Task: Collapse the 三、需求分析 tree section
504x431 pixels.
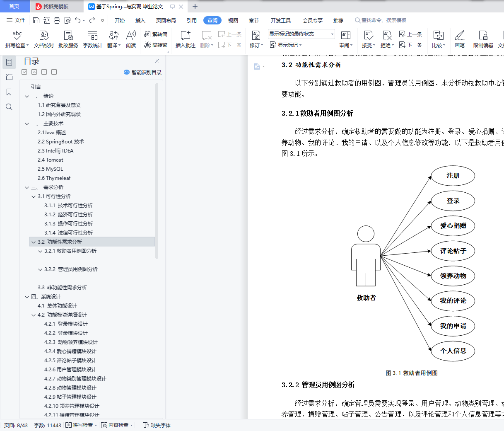Action: (x=27, y=187)
